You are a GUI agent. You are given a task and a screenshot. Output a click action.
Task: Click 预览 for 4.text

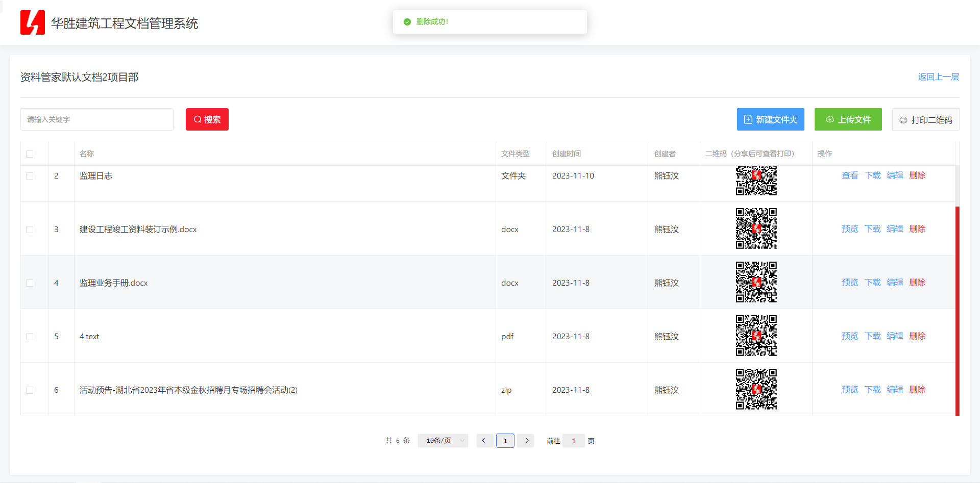click(850, 336)
